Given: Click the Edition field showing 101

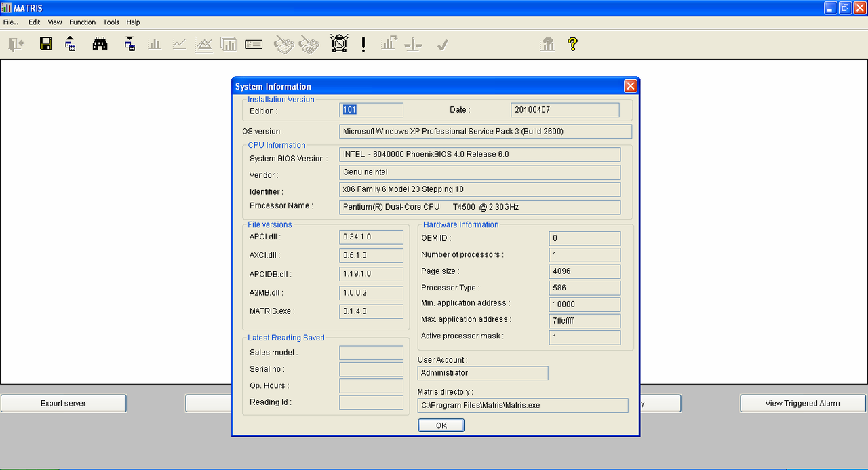Looking at the screenshot, I should click(x=372, y=110).
